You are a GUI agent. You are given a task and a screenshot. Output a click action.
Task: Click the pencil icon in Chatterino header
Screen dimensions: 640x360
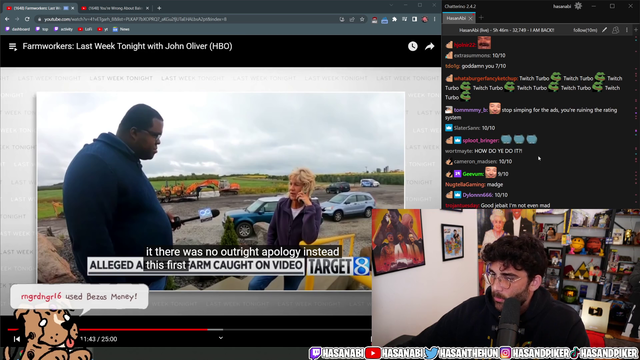pos(604,30)
